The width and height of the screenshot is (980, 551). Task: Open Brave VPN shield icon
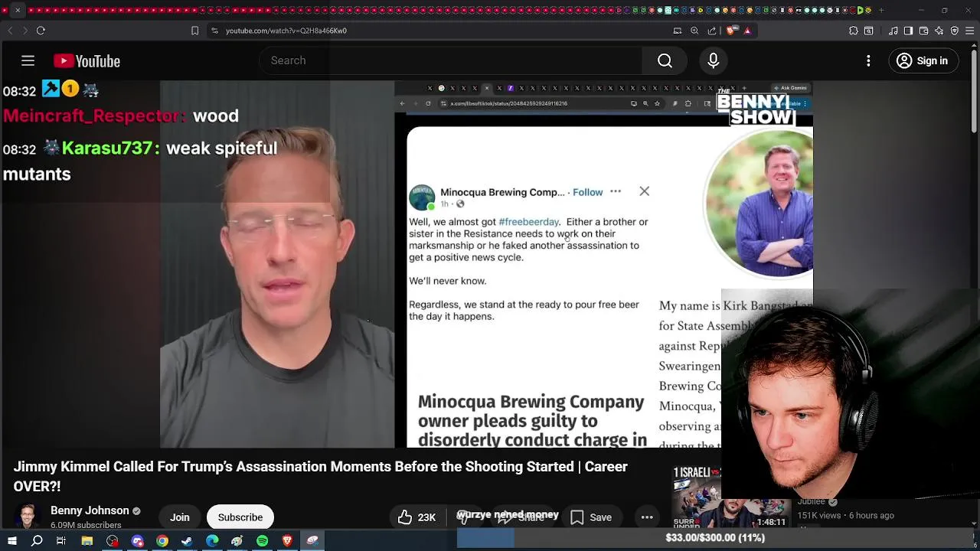click(955, 31)
